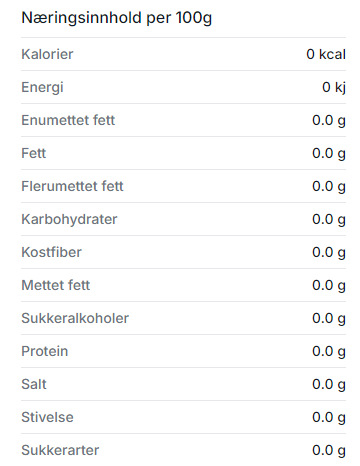This screenshot has width=360, height=466.
Task: Select the Sukkeralkoholer row label
Action: click(75, 318)
